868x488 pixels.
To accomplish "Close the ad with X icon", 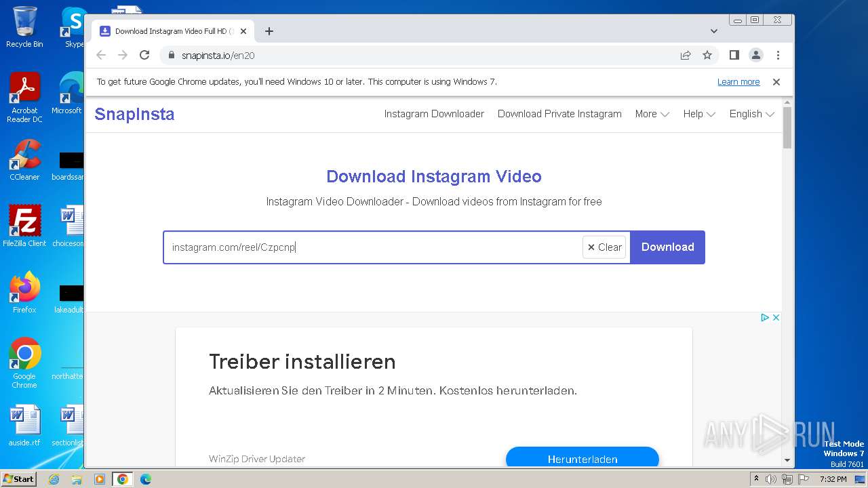I will tap(776, 317).
